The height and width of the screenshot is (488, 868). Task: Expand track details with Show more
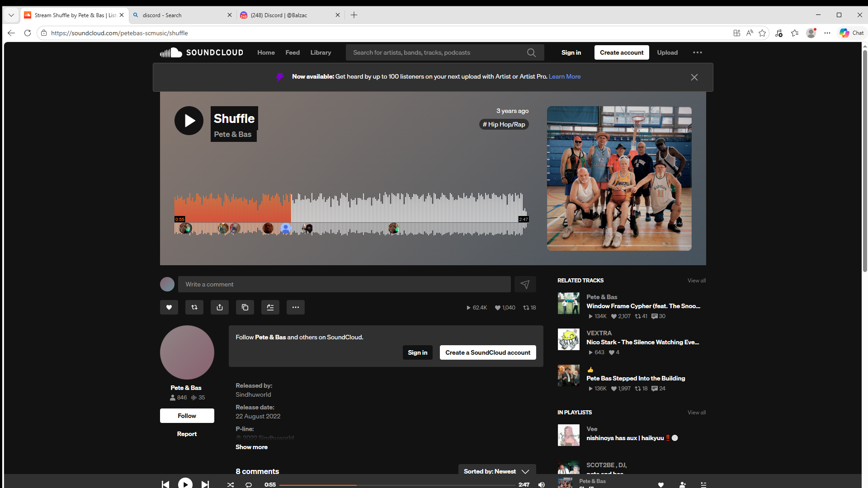click(x=251, y=447)
